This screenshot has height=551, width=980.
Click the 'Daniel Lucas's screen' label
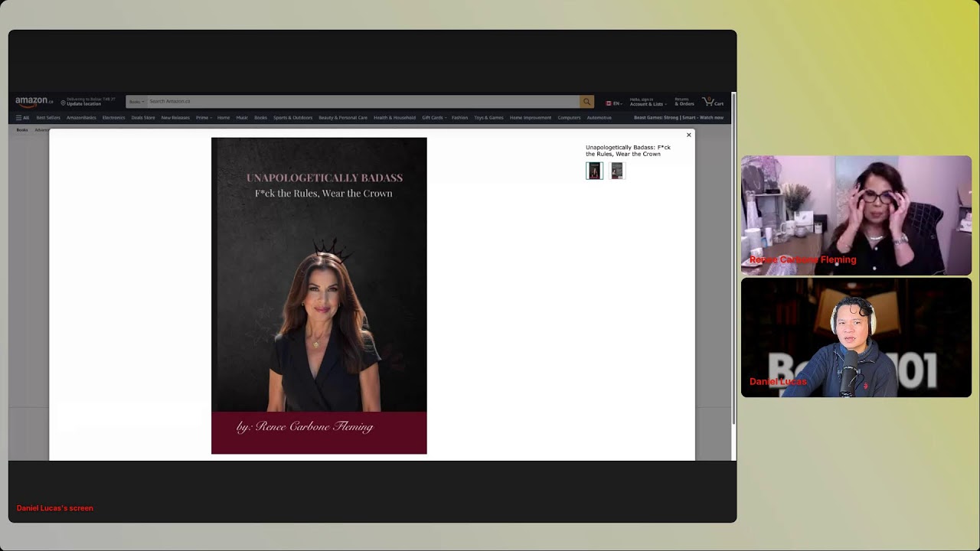tap(55, 508)
